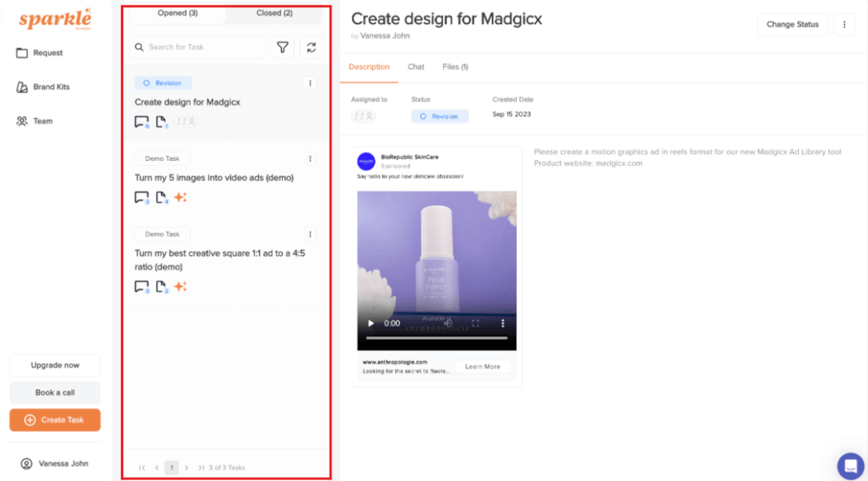Viewport: 868px width, 481px height.
Task: Click the BioRepublic SkinCare avatar
Action: (366, 161)
